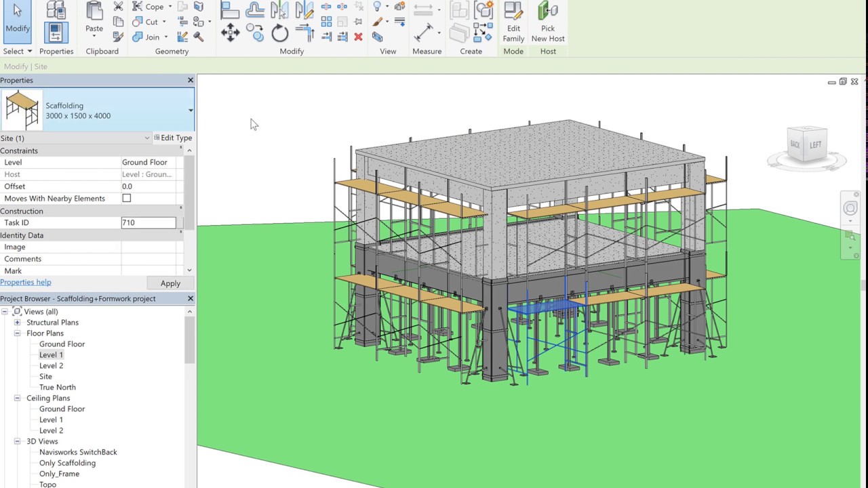Click the ViewCube in the 3D view
This screenshot has height=488, width=868.
(x=806, y=144)
